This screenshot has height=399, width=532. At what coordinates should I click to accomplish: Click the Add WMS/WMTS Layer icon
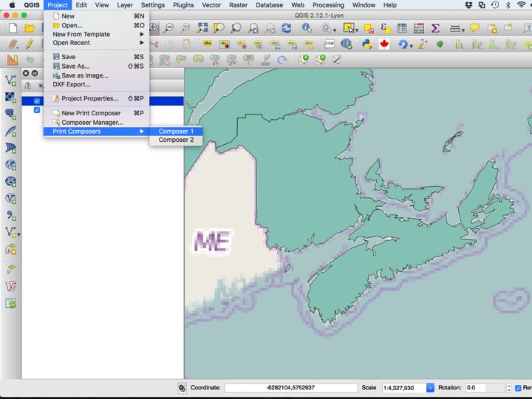10,165
